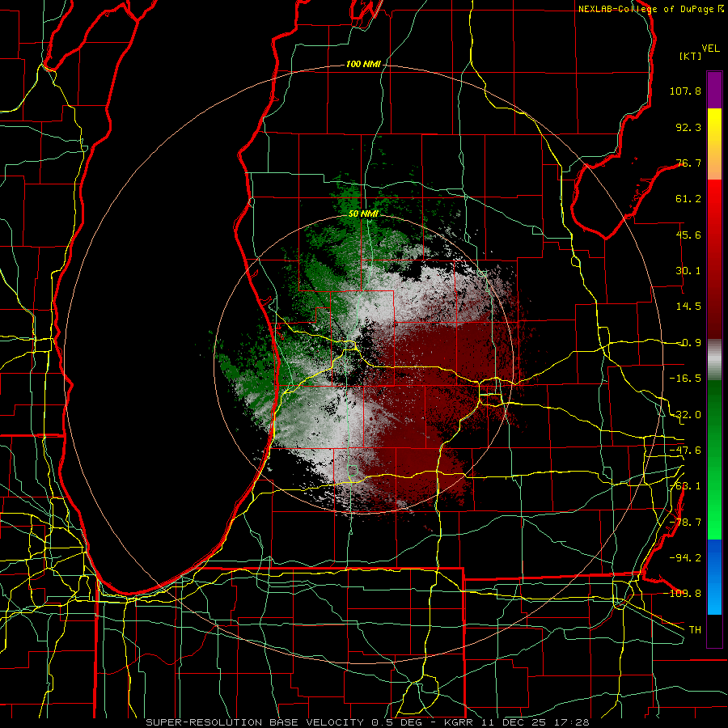Click the gray near-zero segment of the color bar
This screenshot has height=728, width=728.
point(714,359)
